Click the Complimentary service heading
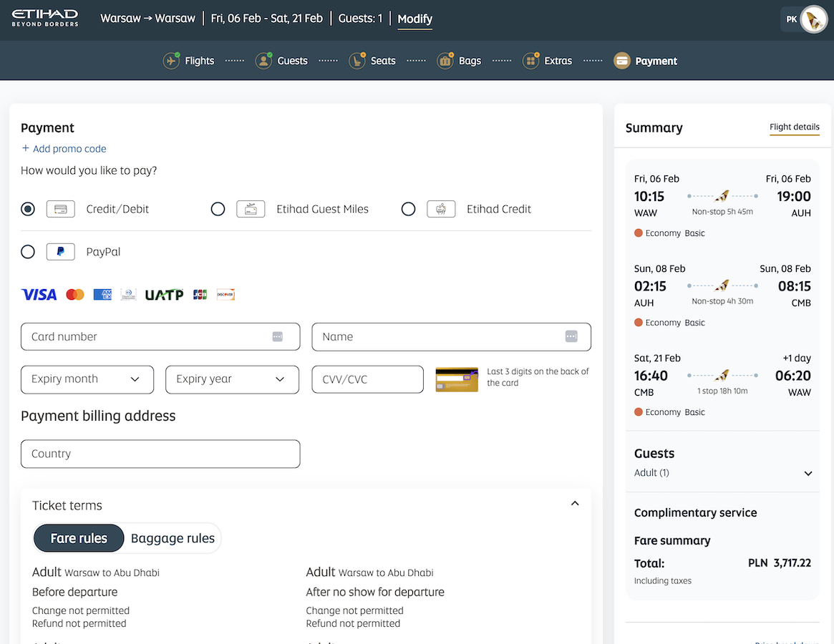 coord(695,512)
